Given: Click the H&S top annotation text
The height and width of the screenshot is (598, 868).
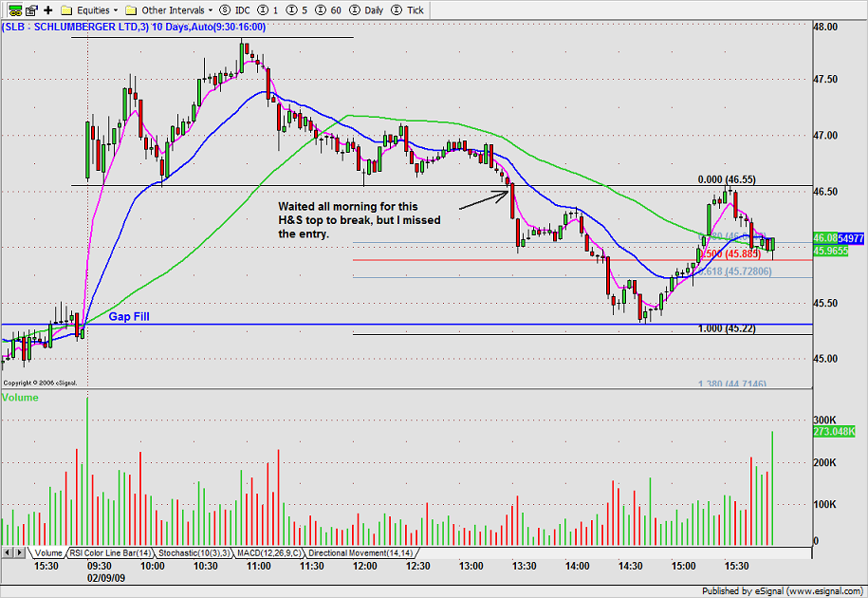Looking at the screenshot, I should [360, 220].
